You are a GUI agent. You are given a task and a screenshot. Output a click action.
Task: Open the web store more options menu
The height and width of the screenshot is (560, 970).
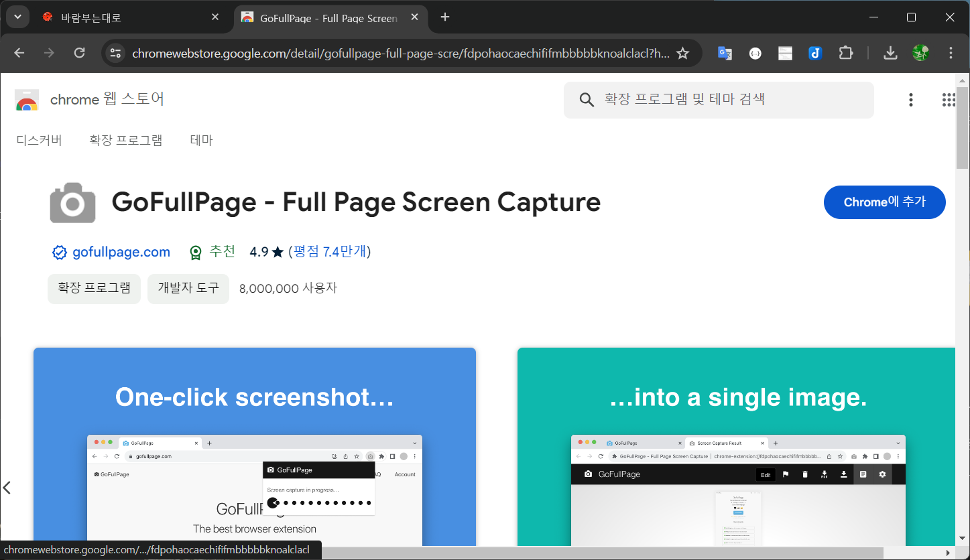coord(911,100)
